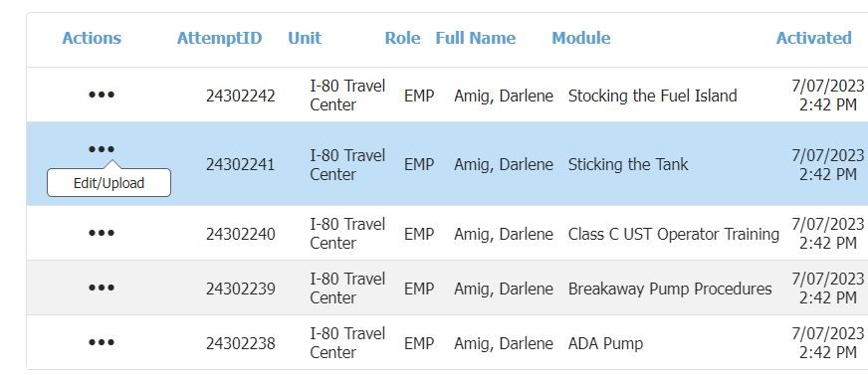
Task: Open actions menu for Sticking the Tank row
Action: (102, 149)
